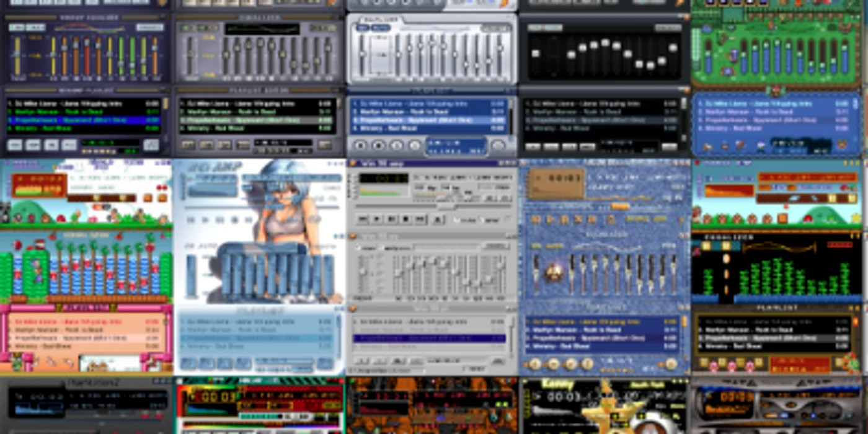Screen dimensions: 868x434
Task: Click second gold round playlist button in denim skin
Action: tap(553, 364)
